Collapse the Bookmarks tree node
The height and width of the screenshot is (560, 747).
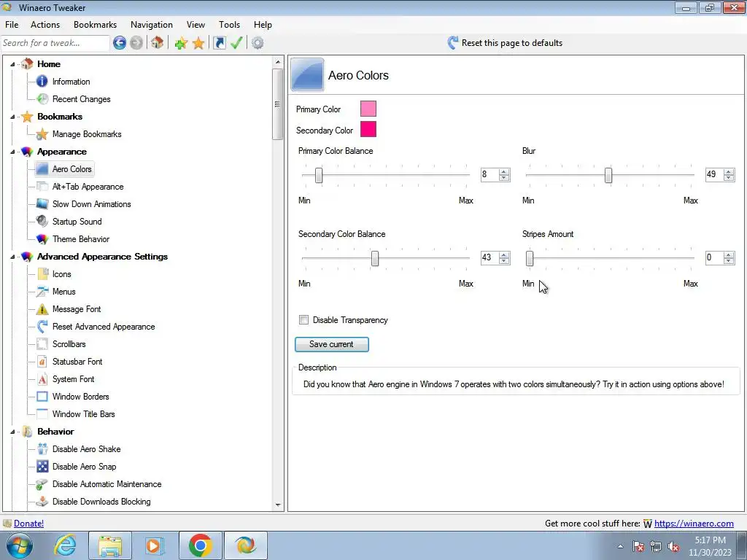[x=13, y=117]
